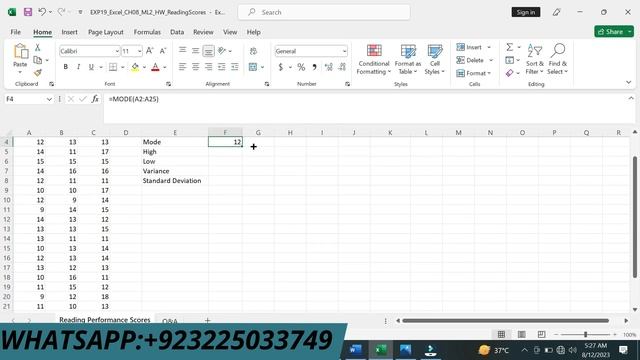Click the AutoSum sigma icon

509,47
